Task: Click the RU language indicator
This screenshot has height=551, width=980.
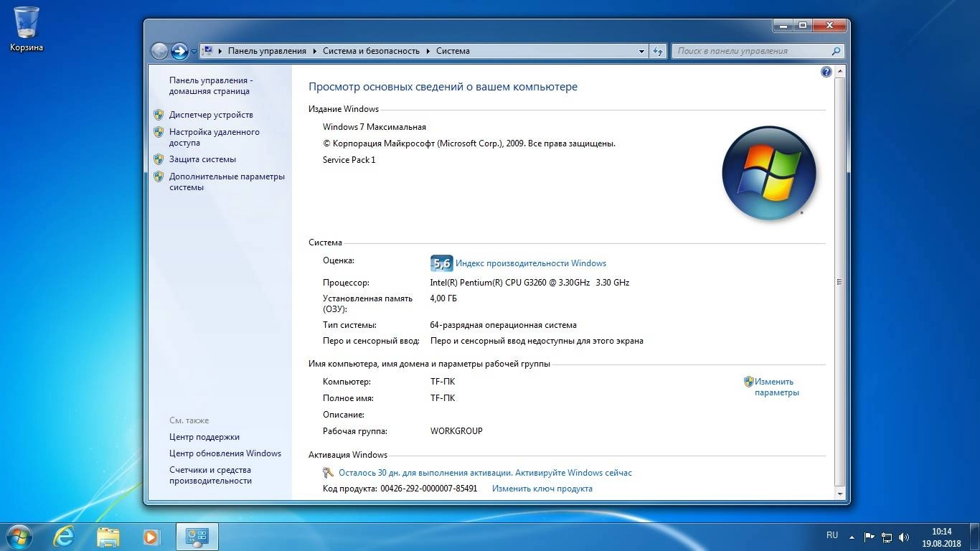Action: pos(832,535)
